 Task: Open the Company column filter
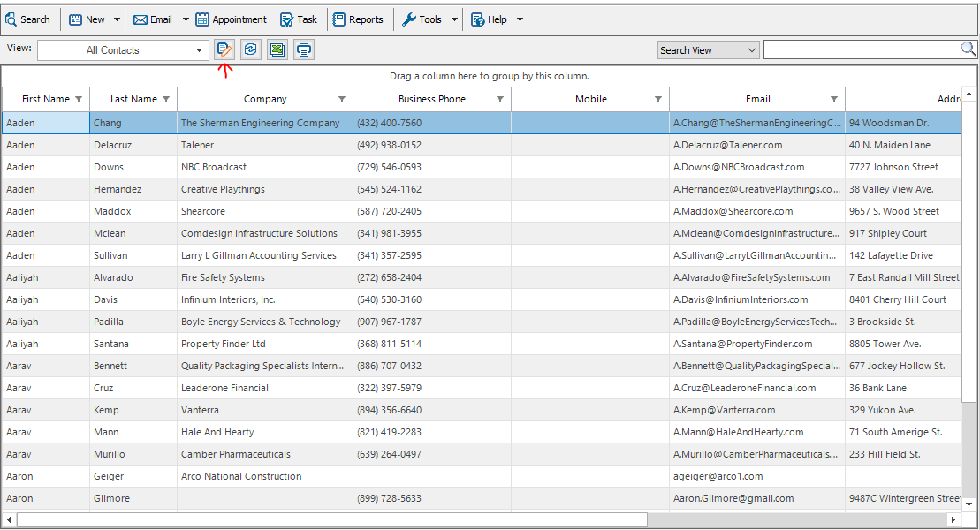[342, 99]
